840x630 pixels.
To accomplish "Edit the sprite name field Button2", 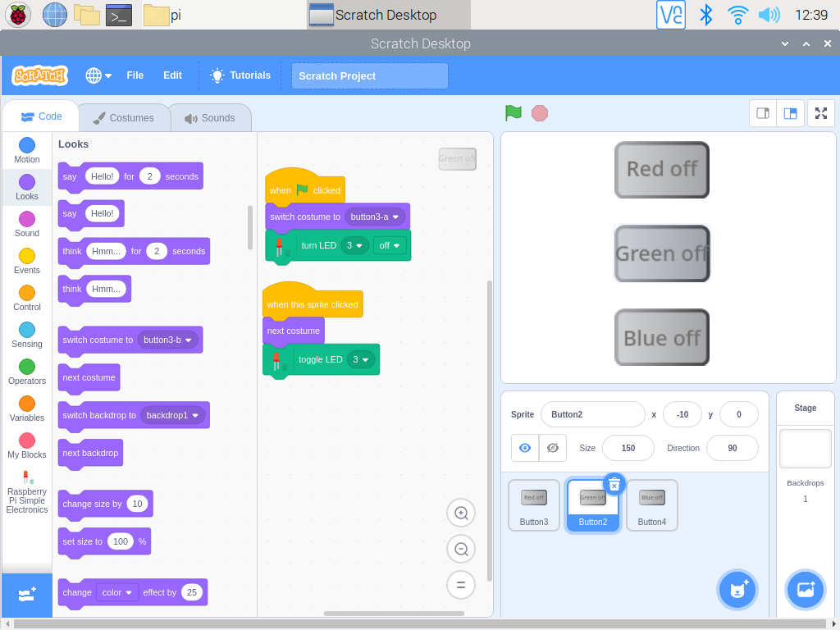I will (x=592, y=414).
